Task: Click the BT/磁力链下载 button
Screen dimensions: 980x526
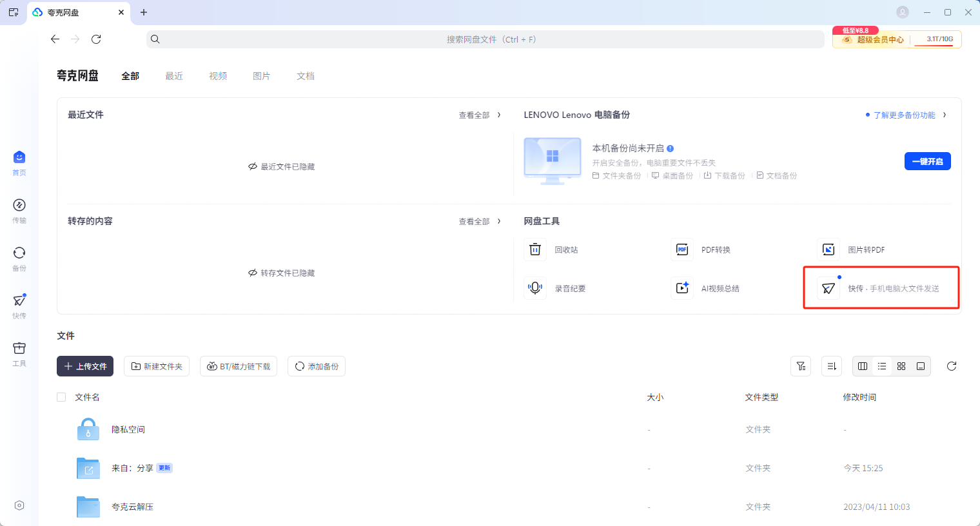Action: pos(239,366)
